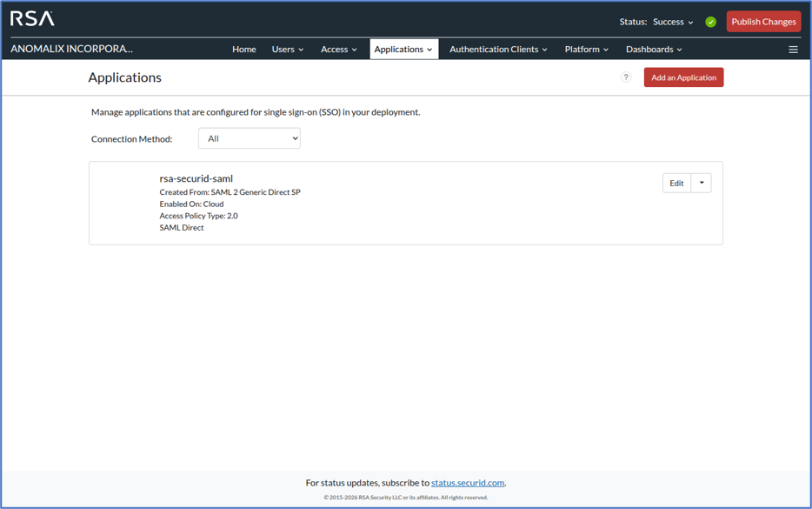
Task: Edit the rsa-securid-saml application
Action: point(676,183)
